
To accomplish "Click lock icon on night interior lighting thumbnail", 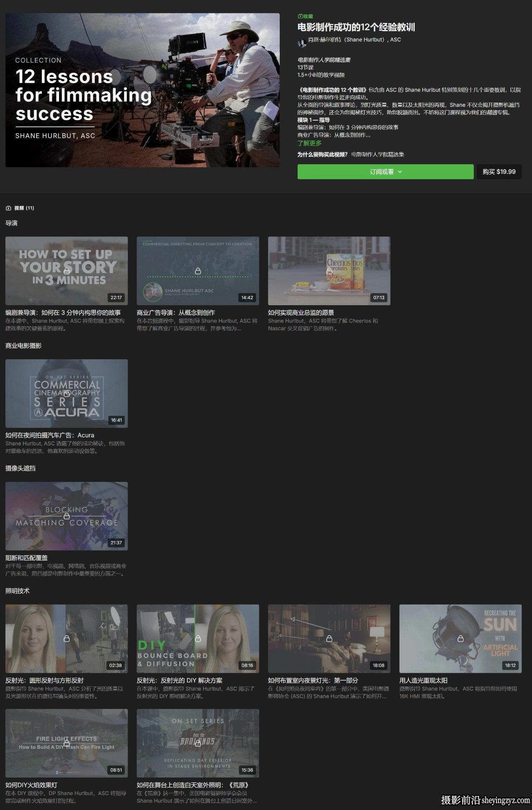I will coord(329,639).
